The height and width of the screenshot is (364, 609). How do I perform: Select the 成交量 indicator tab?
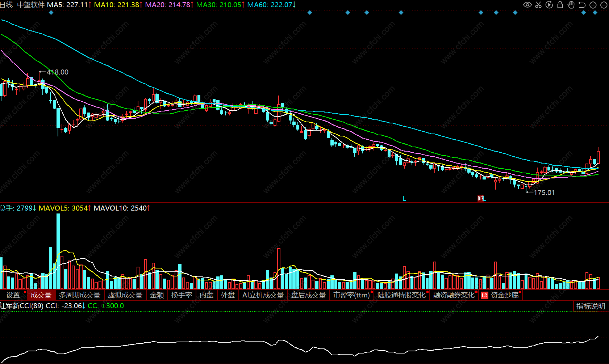(x=41, y=295)
